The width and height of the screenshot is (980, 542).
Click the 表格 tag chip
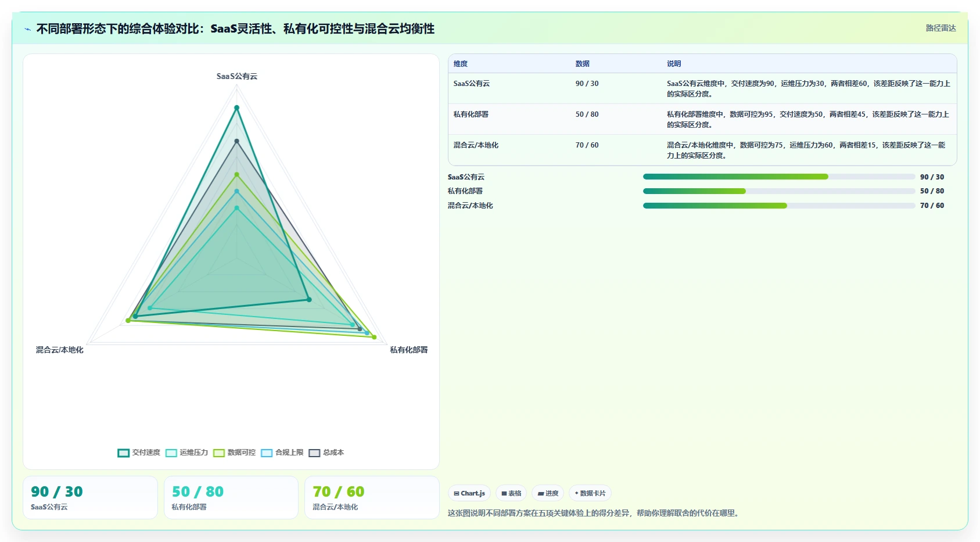pyautogui.click(x=511, y=493)
